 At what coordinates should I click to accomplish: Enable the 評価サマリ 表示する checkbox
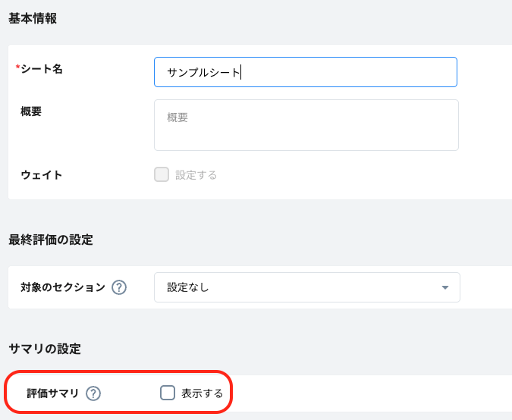click(x=168, y=393)
